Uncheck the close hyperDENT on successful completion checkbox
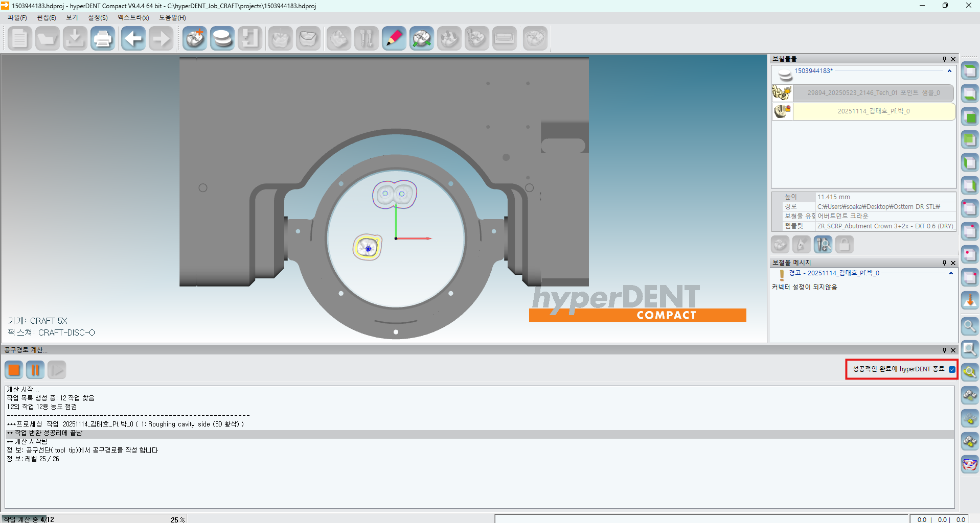 [x=952, y=369]
